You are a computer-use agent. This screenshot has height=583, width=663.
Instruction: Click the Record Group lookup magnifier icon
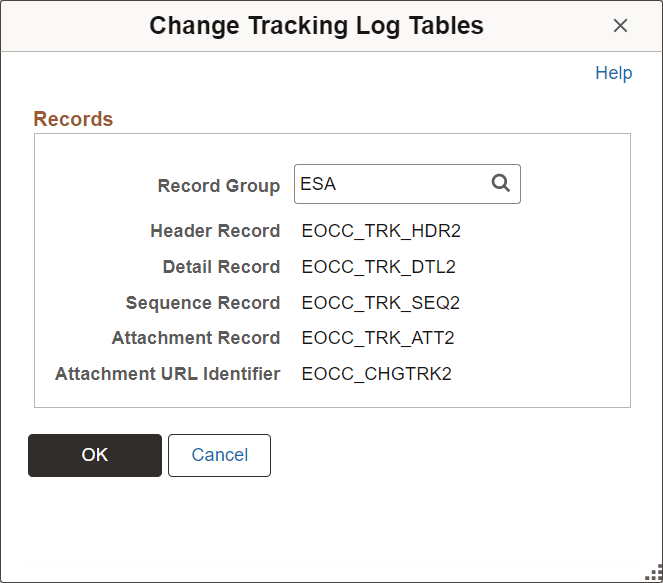pos(501,184)
